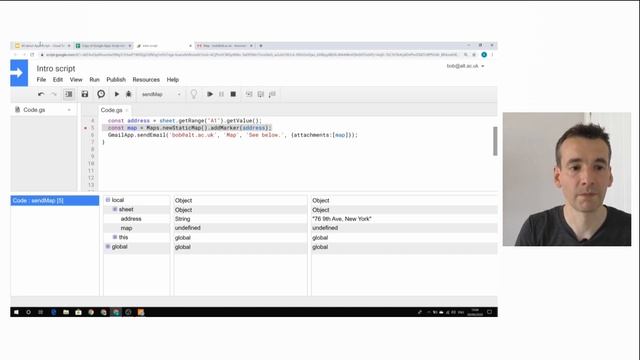
Task: Click the taskbar clock
Action: click(x=475, y=312)
